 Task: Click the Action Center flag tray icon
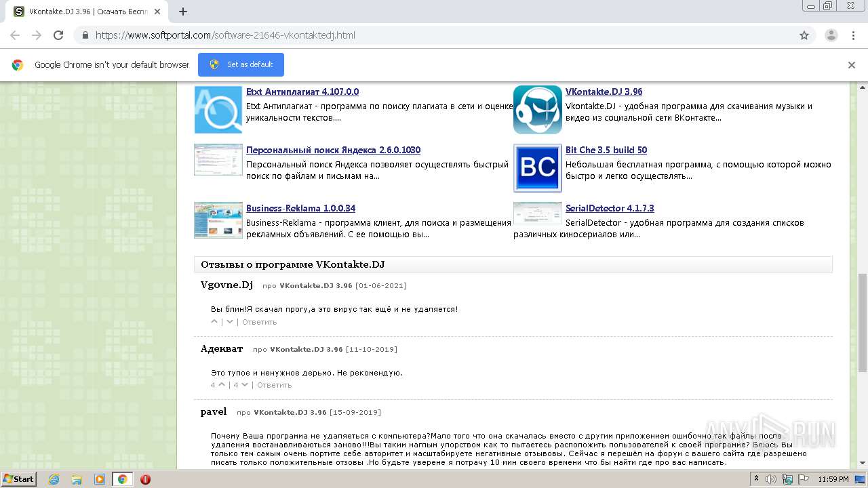click(x=804, y=479)
